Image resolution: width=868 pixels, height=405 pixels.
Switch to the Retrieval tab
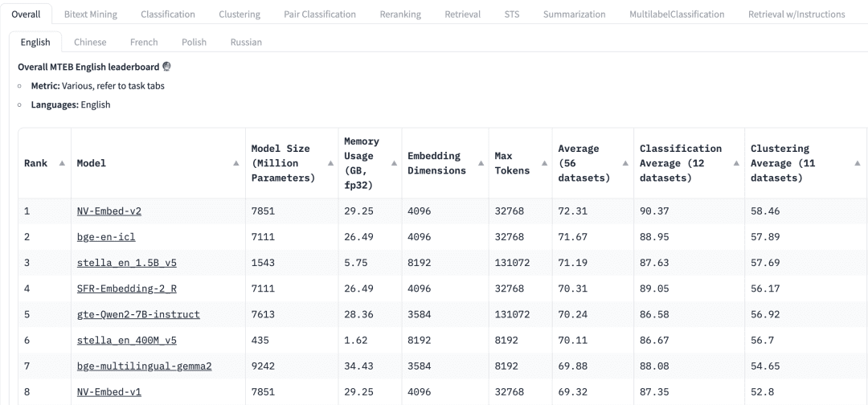tap(462, 14)
